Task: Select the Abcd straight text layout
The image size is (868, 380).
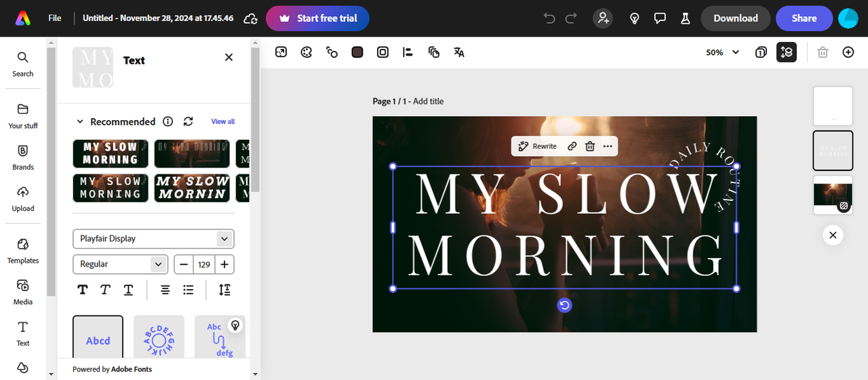Action: [x=98, y=337]
